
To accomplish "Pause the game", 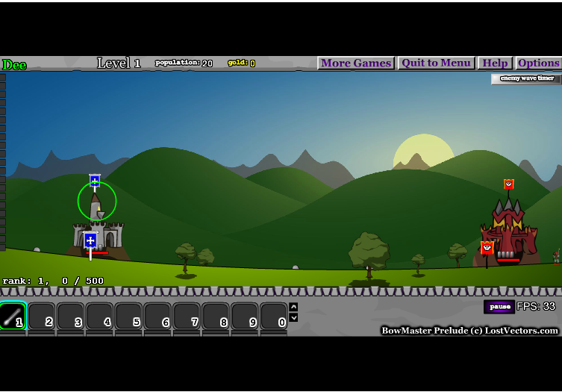I will pyautogui.click(x=499, y=307).
